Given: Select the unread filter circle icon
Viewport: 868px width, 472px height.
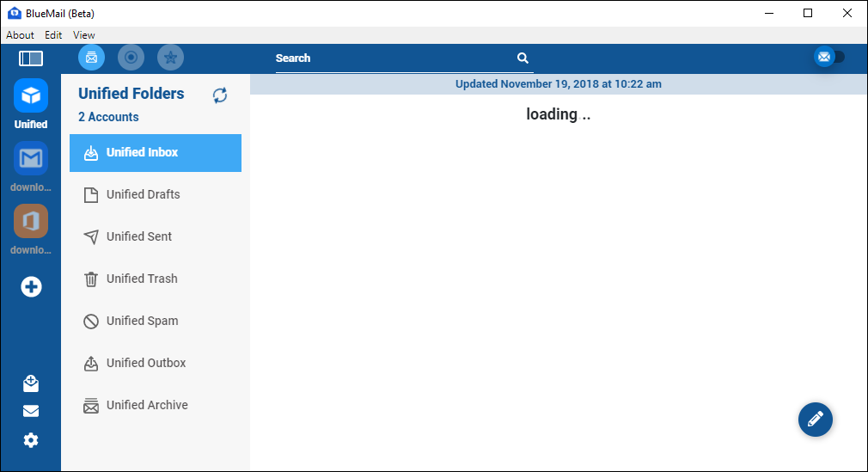Looking at the screenshot, I should pos(131,58).
